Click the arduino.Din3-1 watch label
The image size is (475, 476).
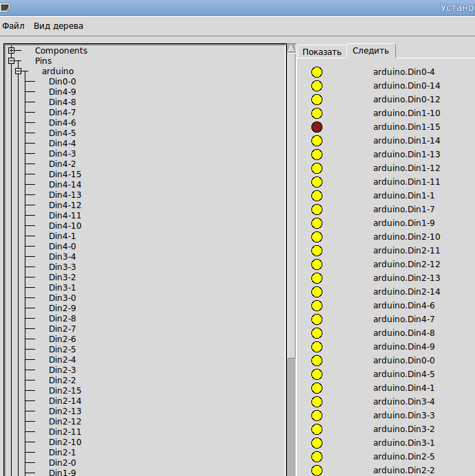[x=404, y=443]
